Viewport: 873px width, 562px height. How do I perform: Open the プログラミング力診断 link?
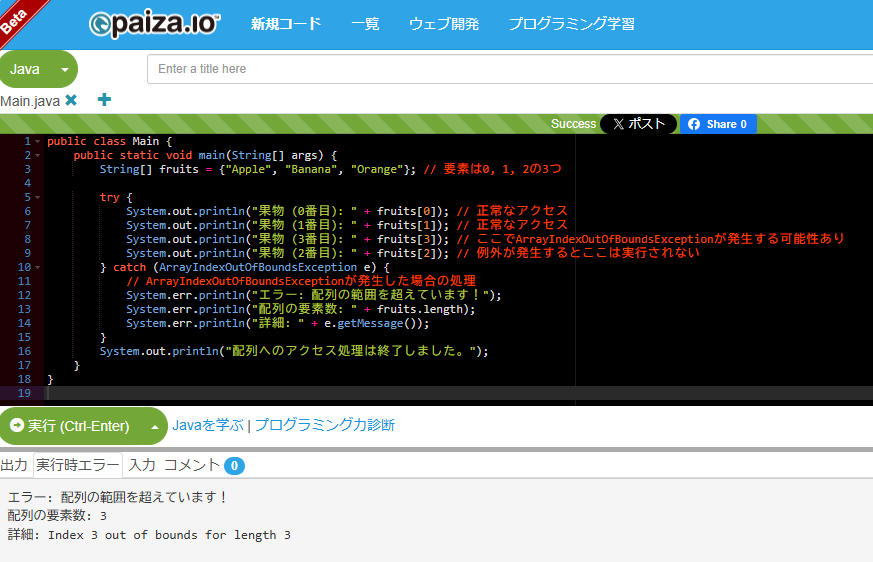point(324,425)
